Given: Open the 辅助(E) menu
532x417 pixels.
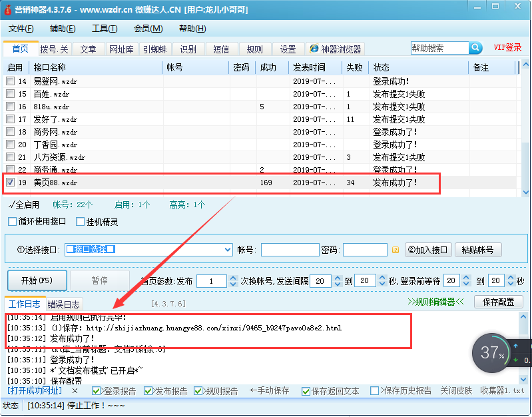Looking at the screenshot, I should pyautogui.click(x=63, y=29).
